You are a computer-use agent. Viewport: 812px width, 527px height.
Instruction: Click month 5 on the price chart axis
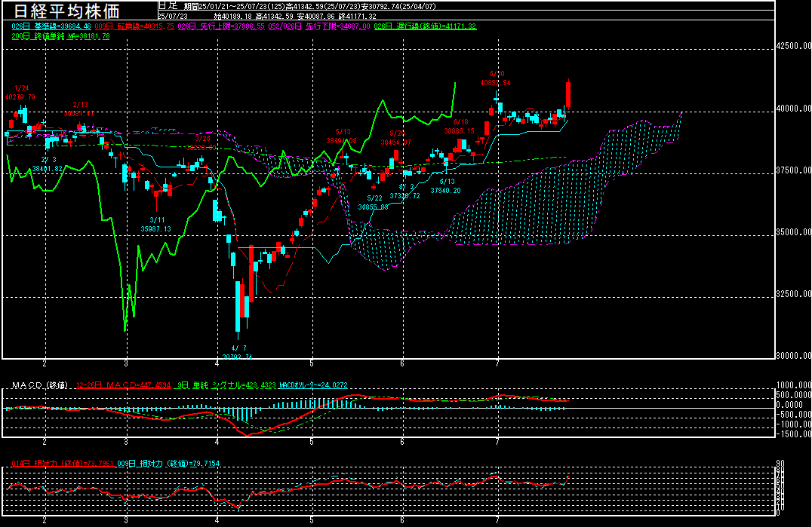[x=312, y=363]
